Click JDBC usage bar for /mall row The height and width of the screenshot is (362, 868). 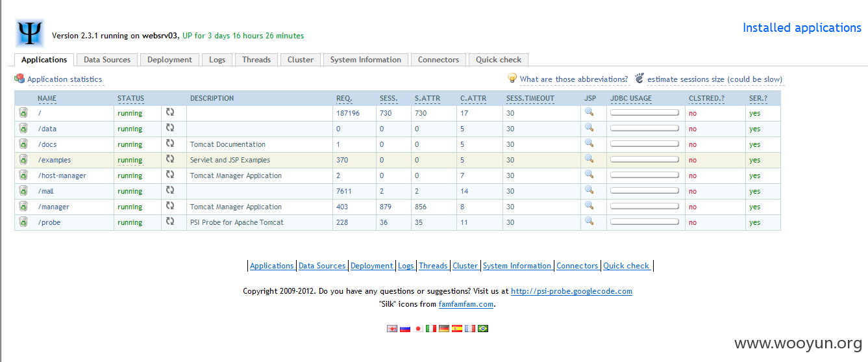645,190
